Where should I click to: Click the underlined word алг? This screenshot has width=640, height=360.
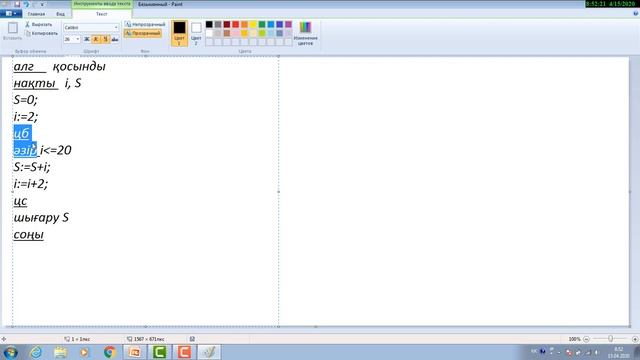(x=24, y=67)
